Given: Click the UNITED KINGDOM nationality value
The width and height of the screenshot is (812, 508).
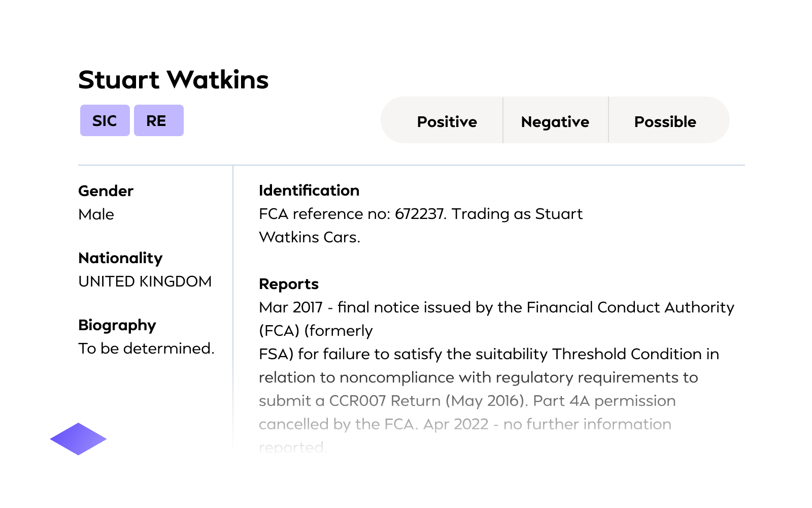Looking at the screenshot, I should pyautogui.click(x=145, y=281).
